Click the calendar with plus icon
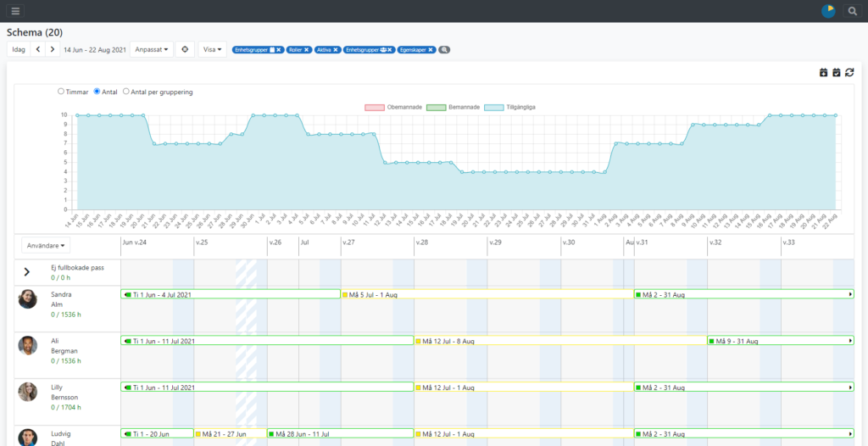The image size is (868, 446). (x=823, y=73)
